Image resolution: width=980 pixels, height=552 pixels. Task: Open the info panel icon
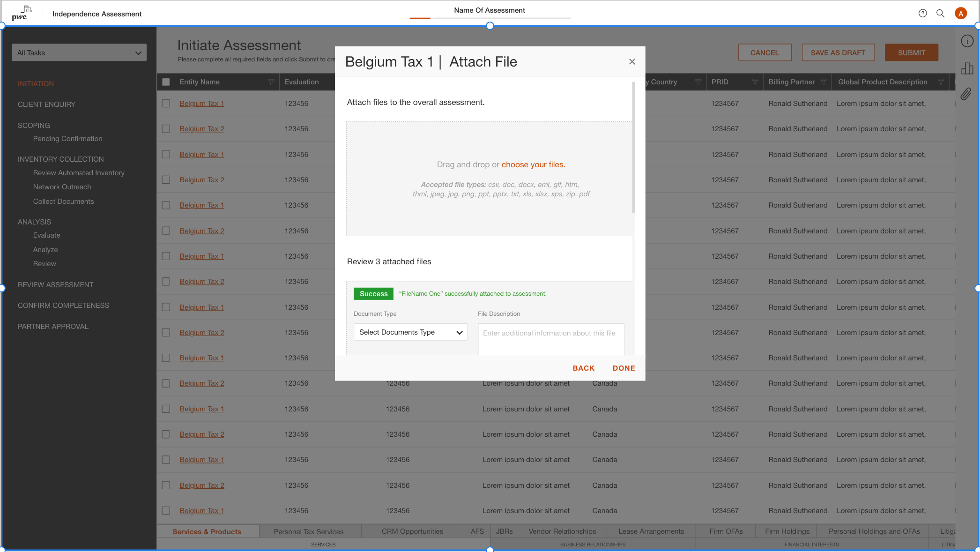click(967, 41)
